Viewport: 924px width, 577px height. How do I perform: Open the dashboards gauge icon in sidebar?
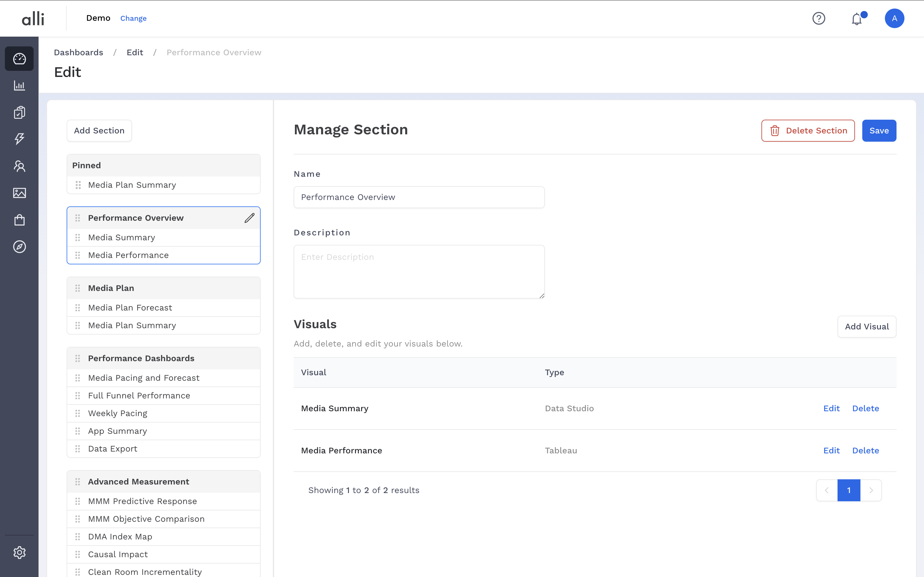(19, 59)
